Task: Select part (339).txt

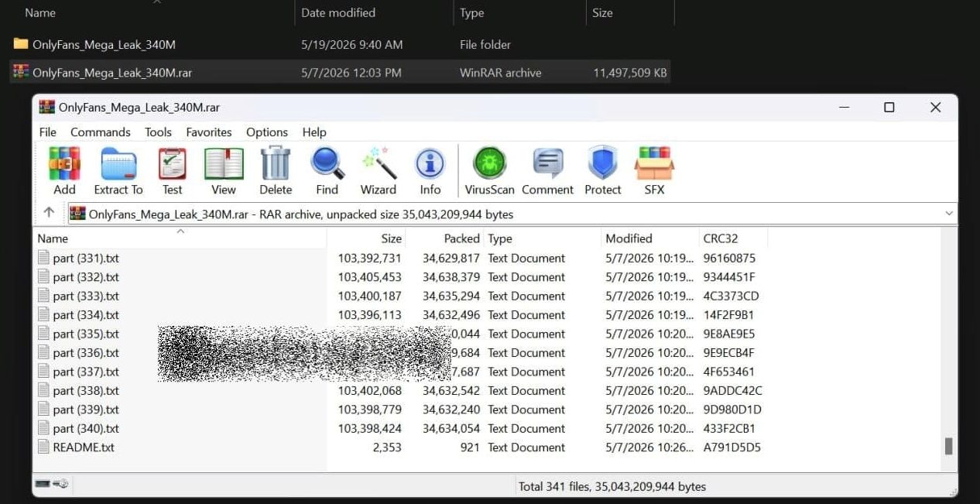Action: (86, 410)
